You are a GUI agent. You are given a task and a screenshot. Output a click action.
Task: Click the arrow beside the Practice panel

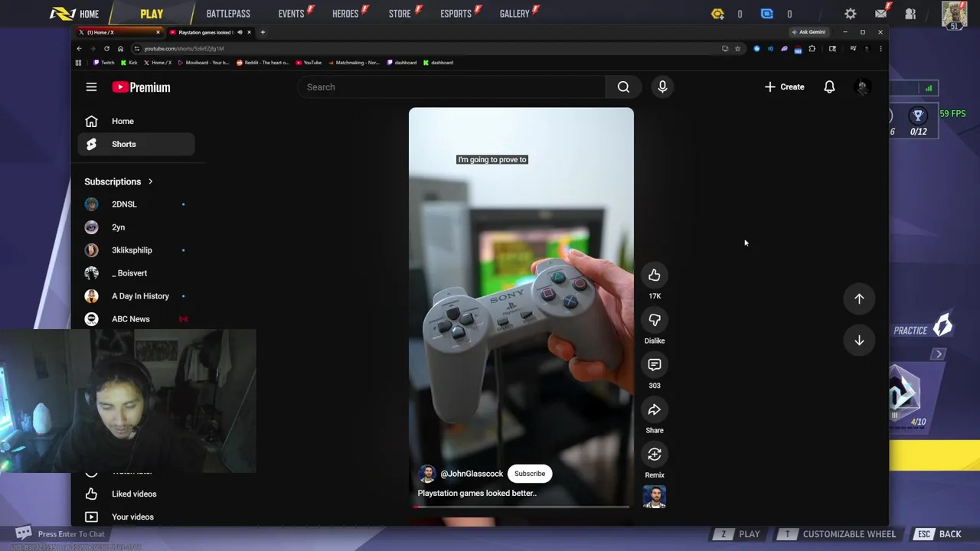point(939,354)
